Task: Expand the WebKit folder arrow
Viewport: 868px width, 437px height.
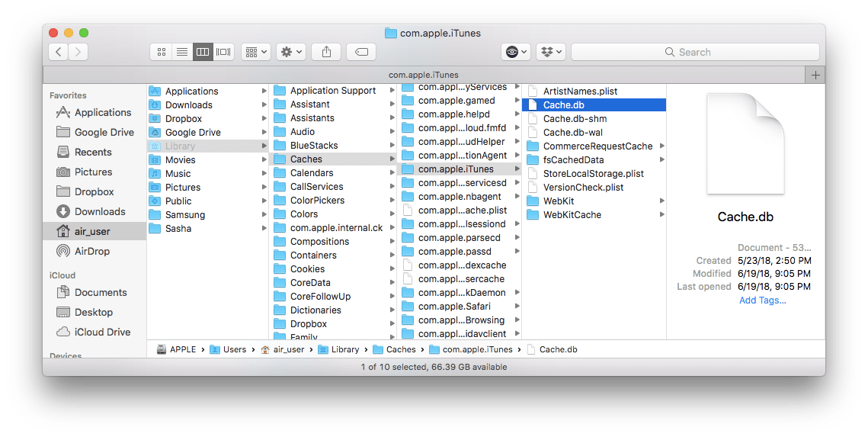Action: tap(662, 201)
